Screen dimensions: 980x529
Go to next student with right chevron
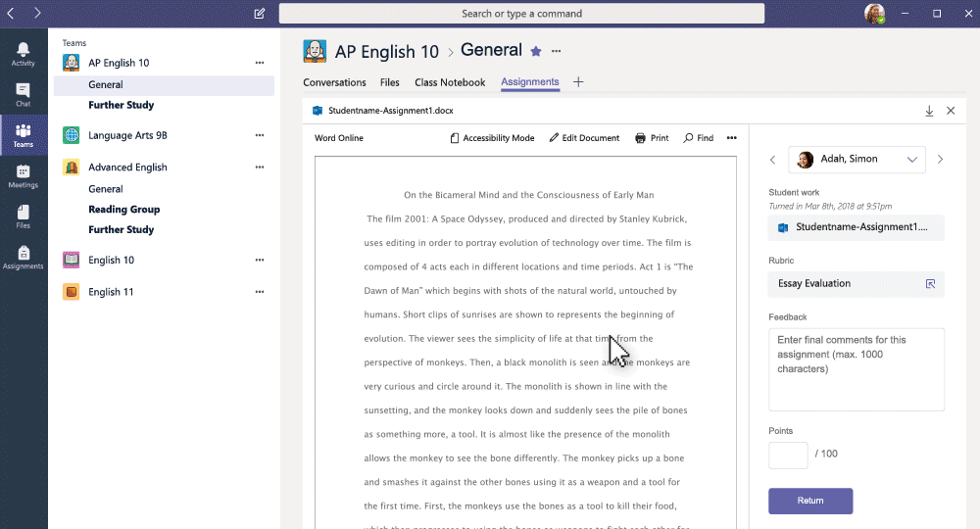[x=940, y=160]
